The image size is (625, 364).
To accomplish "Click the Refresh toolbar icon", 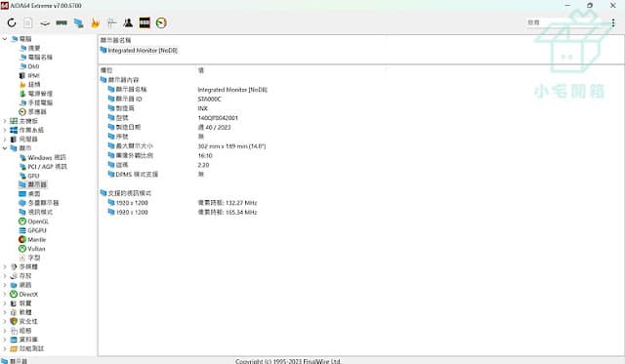I will [x=12, y=22].
